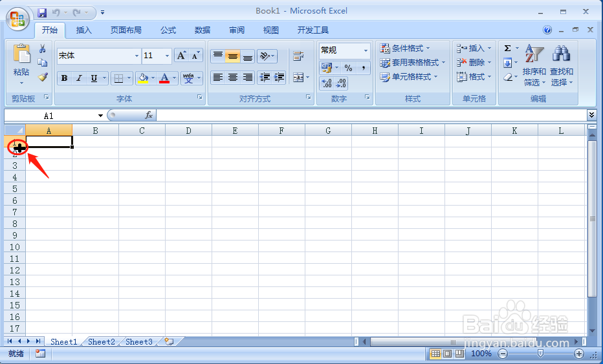
Task: Apply comma style
Action: [x=363, y=68]
